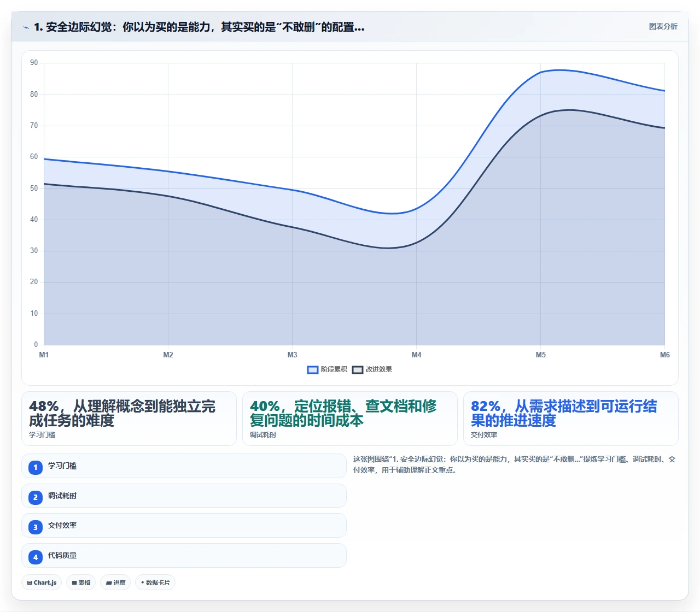The image size is (700, 612).
Task: Click the number 2 badge for 调试耗时
Action: pos(36,497)
